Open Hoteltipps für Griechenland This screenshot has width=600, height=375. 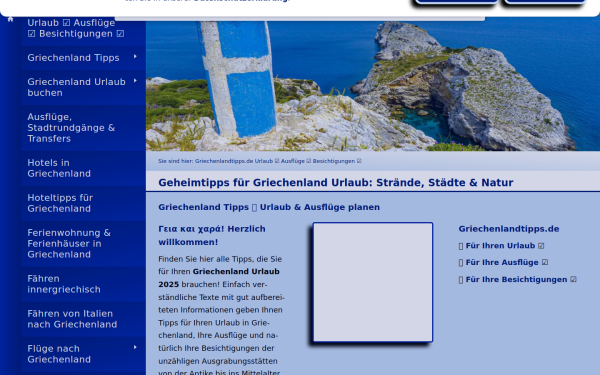point(83,203)
